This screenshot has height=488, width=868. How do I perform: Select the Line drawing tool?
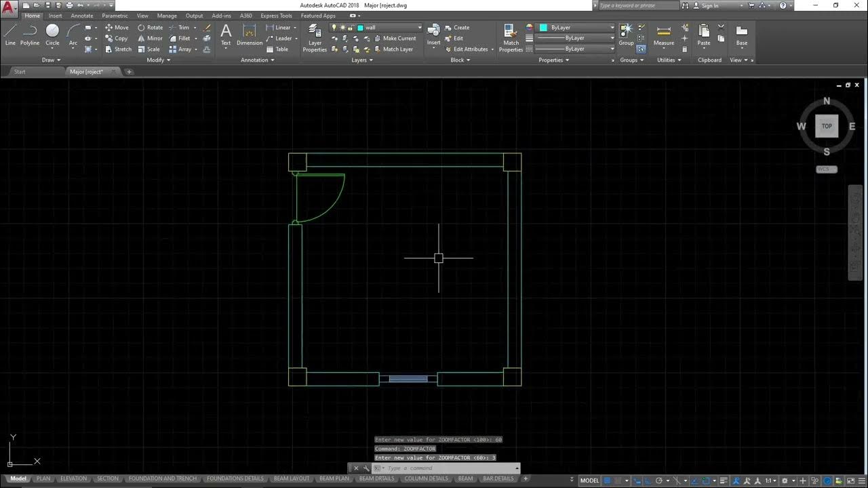pyautogui.click(x=10, y=34)
